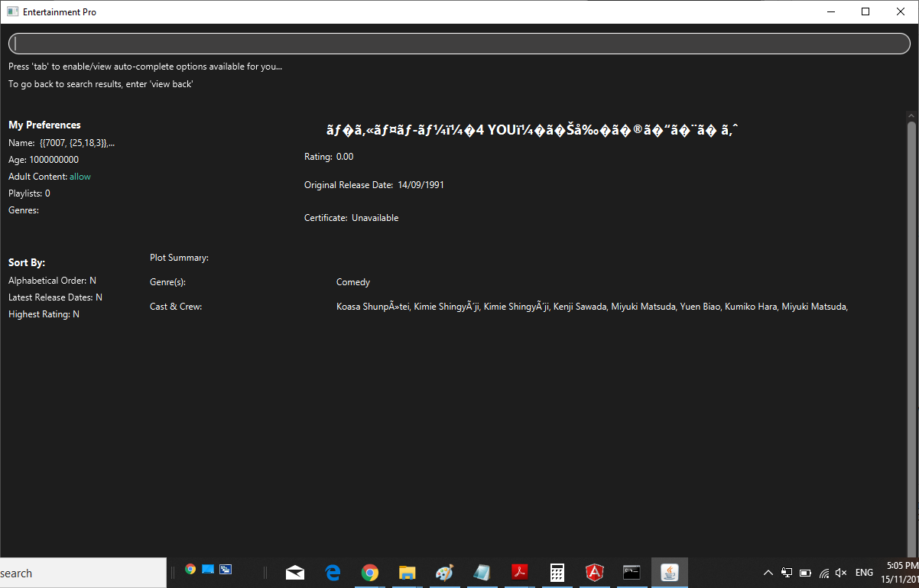Show hidden system tray icons
This screenshot has width=919, height=588.
tap(768, 573)
